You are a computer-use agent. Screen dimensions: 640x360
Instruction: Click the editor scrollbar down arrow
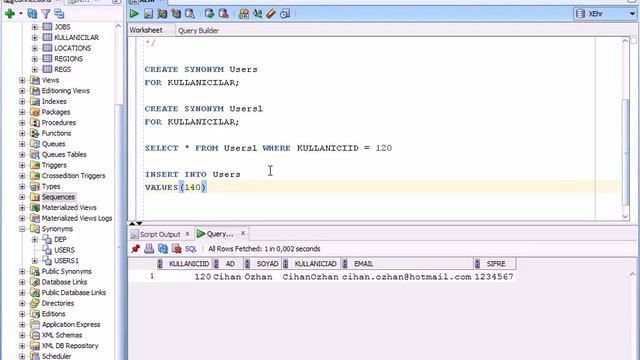click(x=625, y=216)
